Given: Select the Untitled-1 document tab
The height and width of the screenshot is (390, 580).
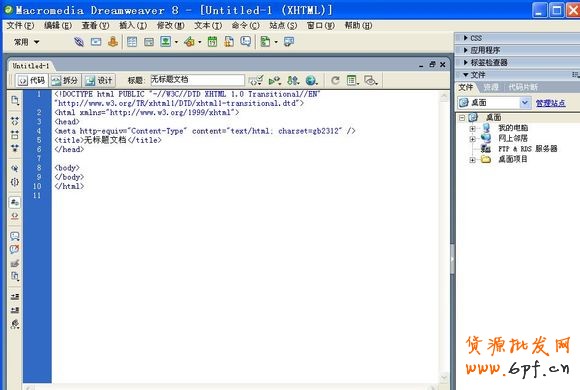Looking at the screenshot, I should [x=31, y=66].
